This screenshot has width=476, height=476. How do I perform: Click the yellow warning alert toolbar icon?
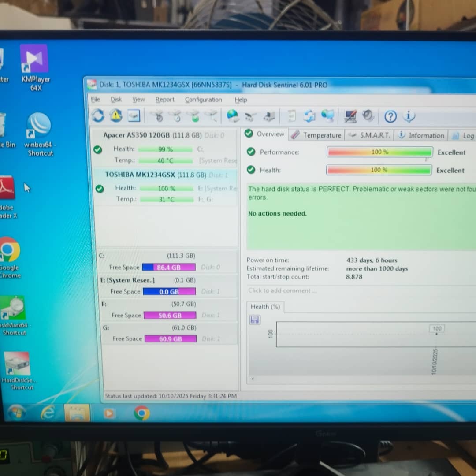116,116
